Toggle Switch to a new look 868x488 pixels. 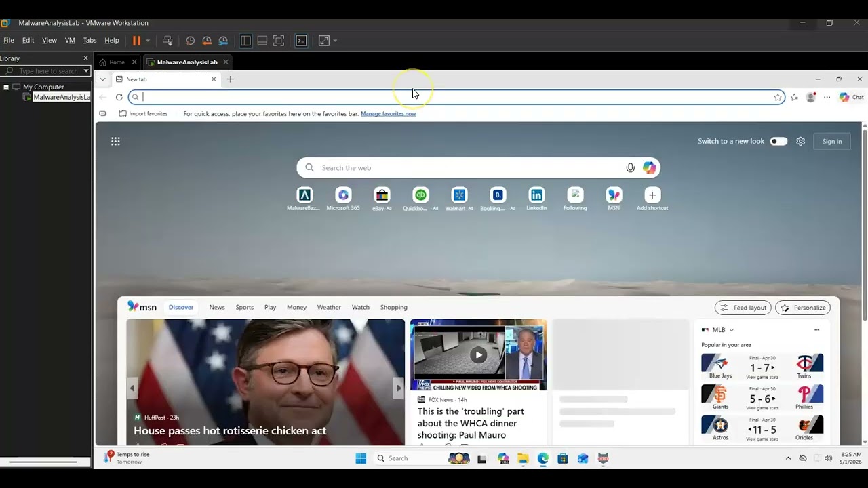tap(778, 141)
